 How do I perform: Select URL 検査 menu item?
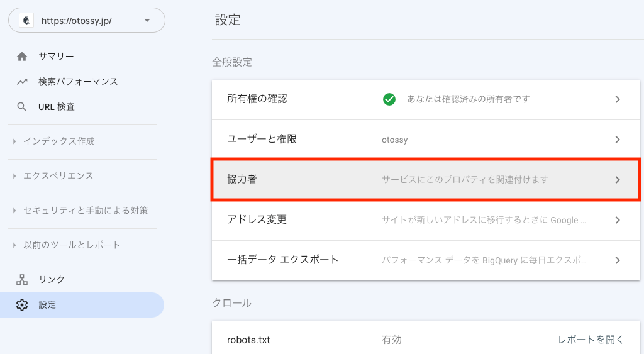(x=57, y=107)
